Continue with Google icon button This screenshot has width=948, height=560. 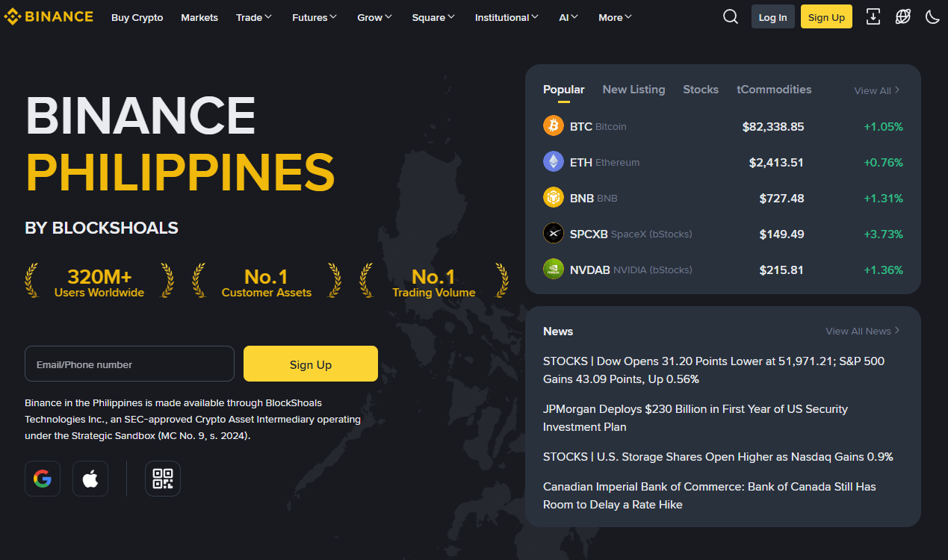(x=43, y=479)
